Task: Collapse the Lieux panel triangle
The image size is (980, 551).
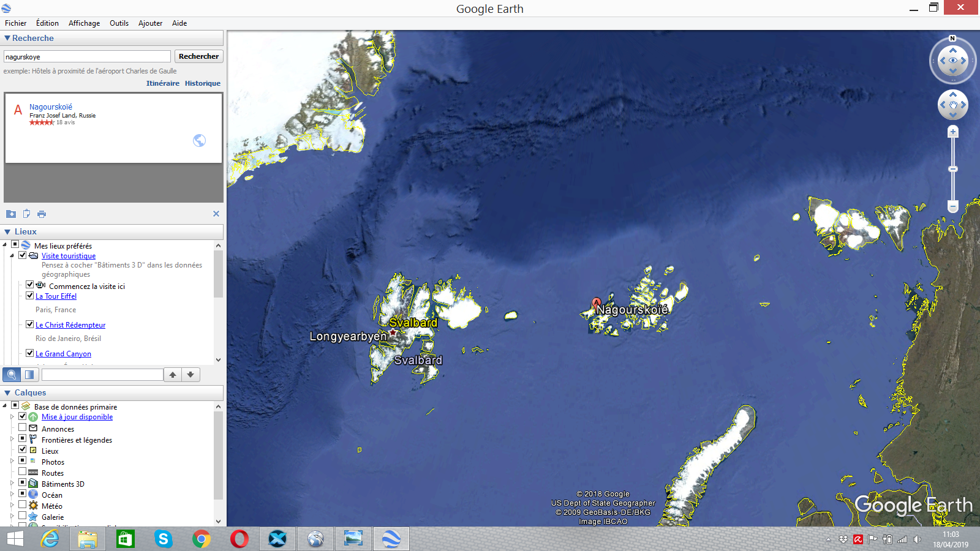Action: pos(7,231)
